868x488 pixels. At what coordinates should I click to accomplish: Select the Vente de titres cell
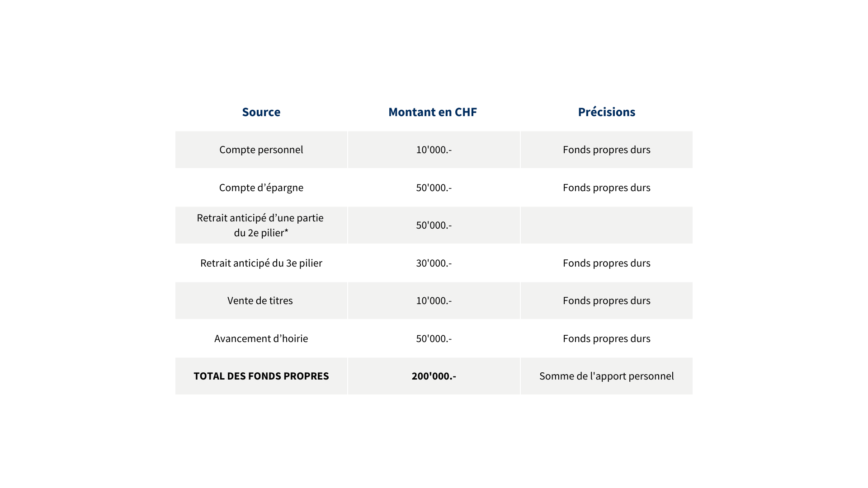pyautogui.click(x=260, y=300)
